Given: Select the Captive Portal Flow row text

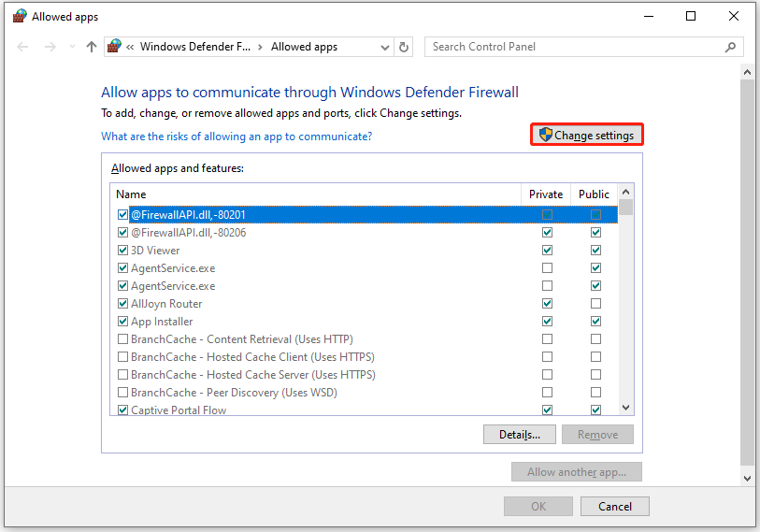Looking at the screenshot, I should point(179,410).
